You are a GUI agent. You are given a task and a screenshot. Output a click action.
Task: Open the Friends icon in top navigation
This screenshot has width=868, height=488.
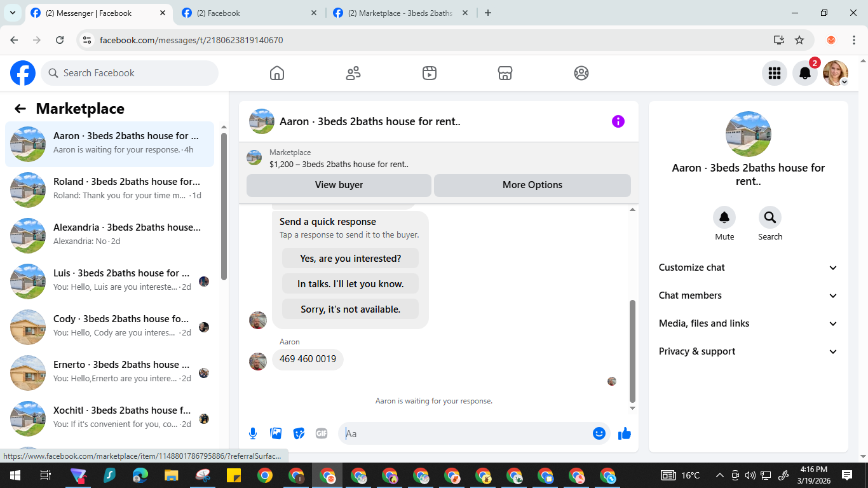(x=353, y=73)
